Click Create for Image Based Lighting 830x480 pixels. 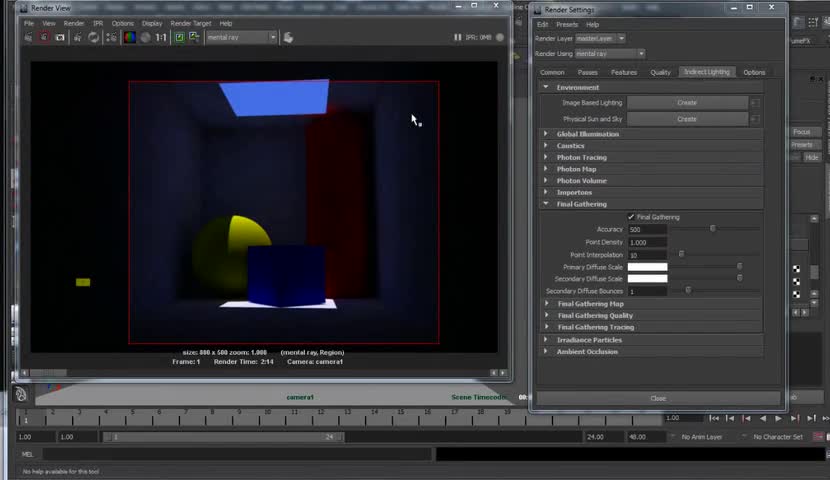687,103
